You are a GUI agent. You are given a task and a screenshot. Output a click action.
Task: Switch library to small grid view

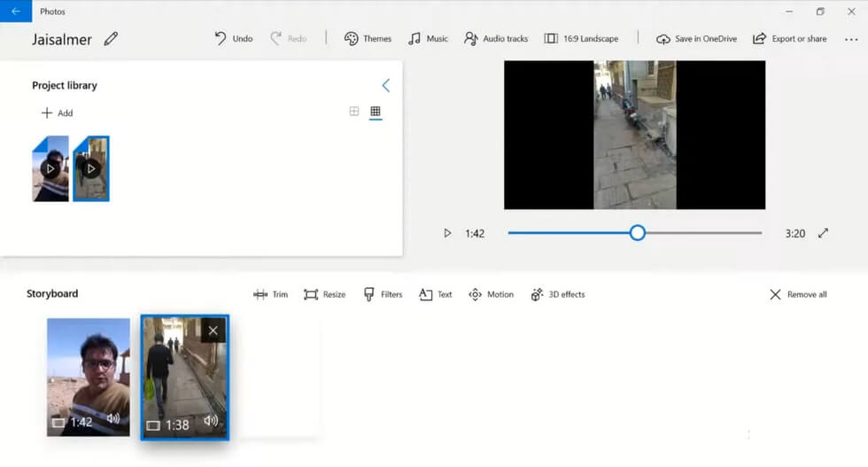click(376, 112)
